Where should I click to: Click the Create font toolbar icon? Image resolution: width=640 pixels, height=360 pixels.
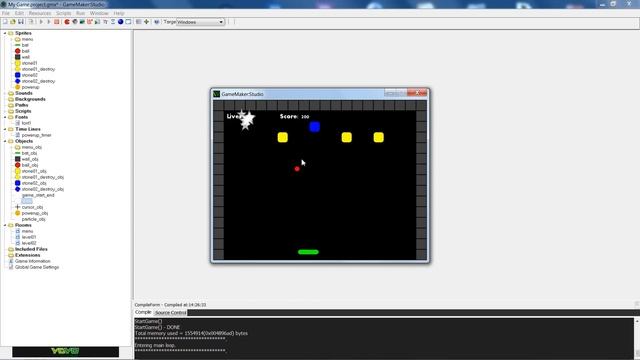105,22
